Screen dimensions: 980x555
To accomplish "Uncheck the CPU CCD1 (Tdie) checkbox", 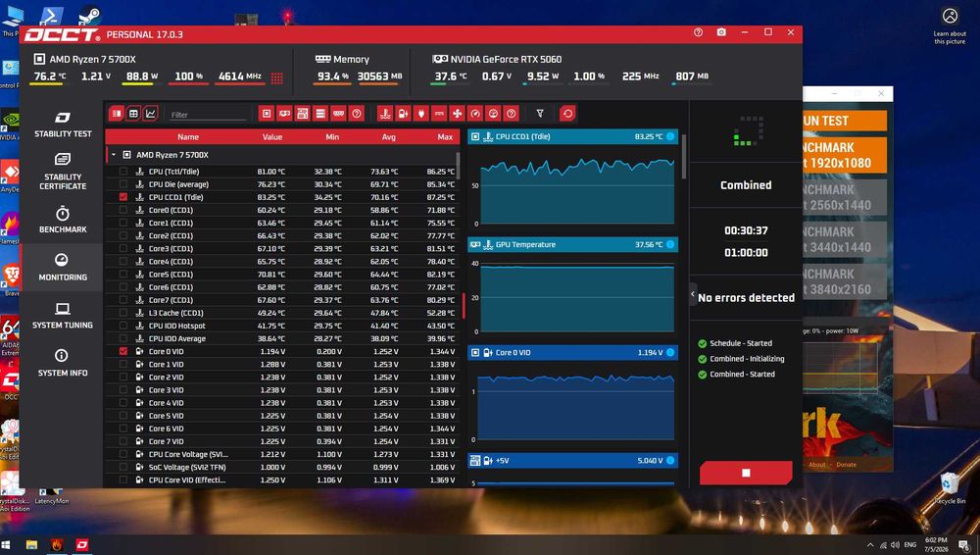I will point(123,197).
